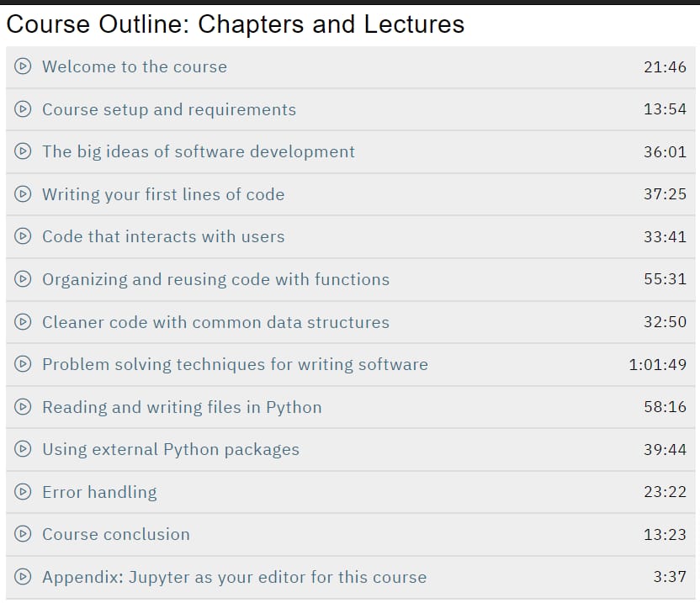700x603 pixels.
Task: Click the 37:25 duration text
Action: click(666, 194)
